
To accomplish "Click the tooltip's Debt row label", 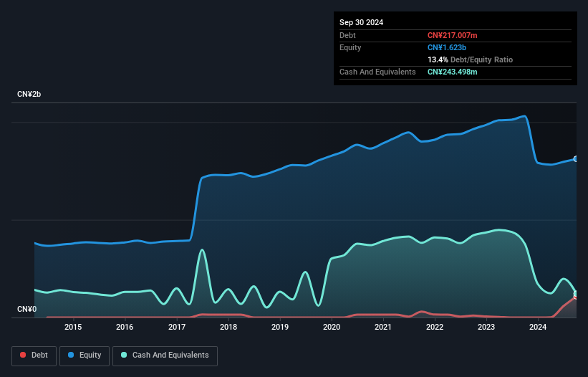I will (347, 35).
